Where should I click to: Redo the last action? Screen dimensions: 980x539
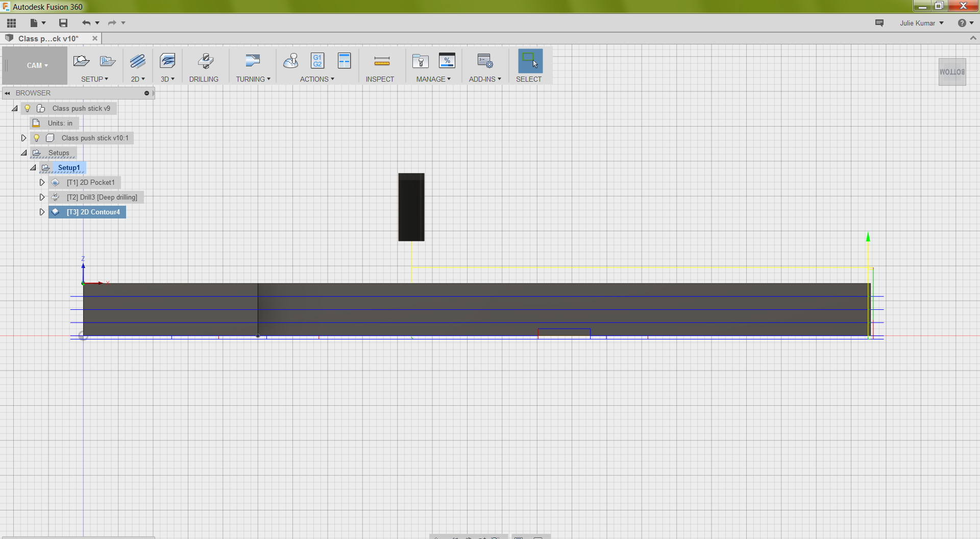click(x=112, y=23)
